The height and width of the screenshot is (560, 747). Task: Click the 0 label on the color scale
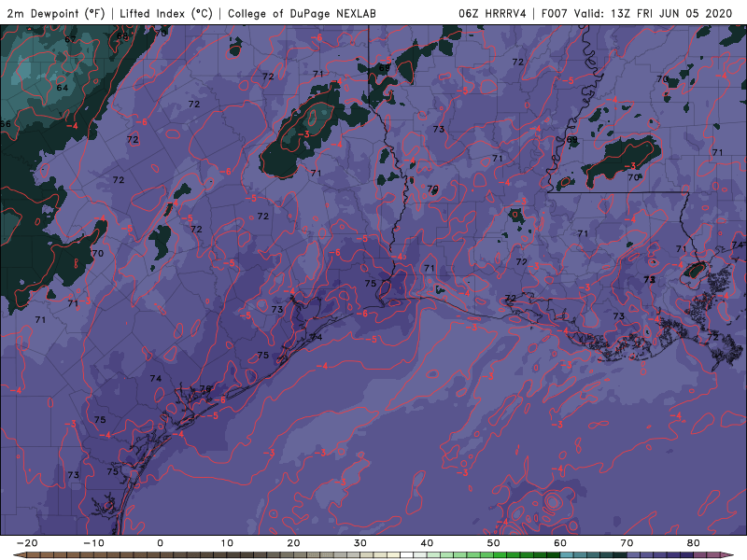(x=160, y=543)
